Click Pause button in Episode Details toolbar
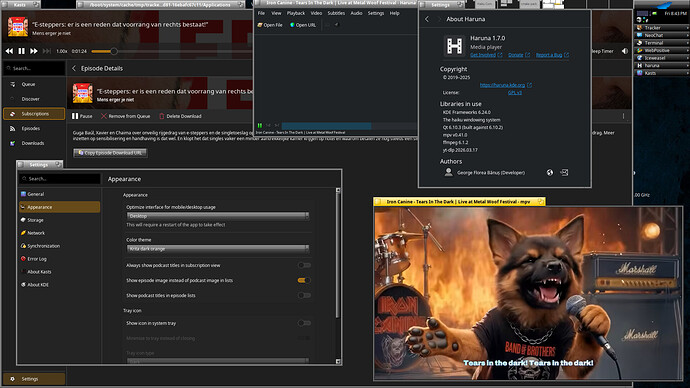The height and width of the screenshot is (388, 690). pyautogui.click(x=82, y=116)
